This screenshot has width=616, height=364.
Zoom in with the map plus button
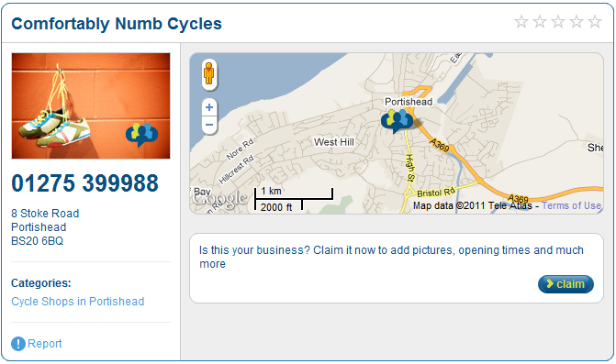[209, 107]
